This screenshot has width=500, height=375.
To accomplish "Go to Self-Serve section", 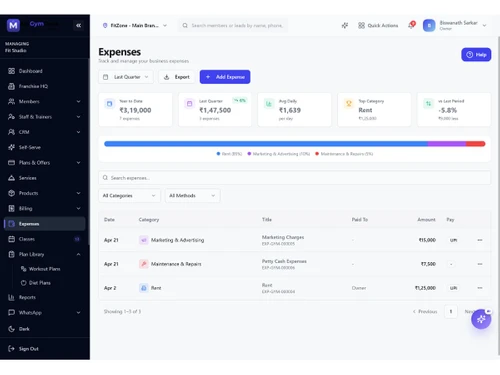I will (x=45, y=147).
